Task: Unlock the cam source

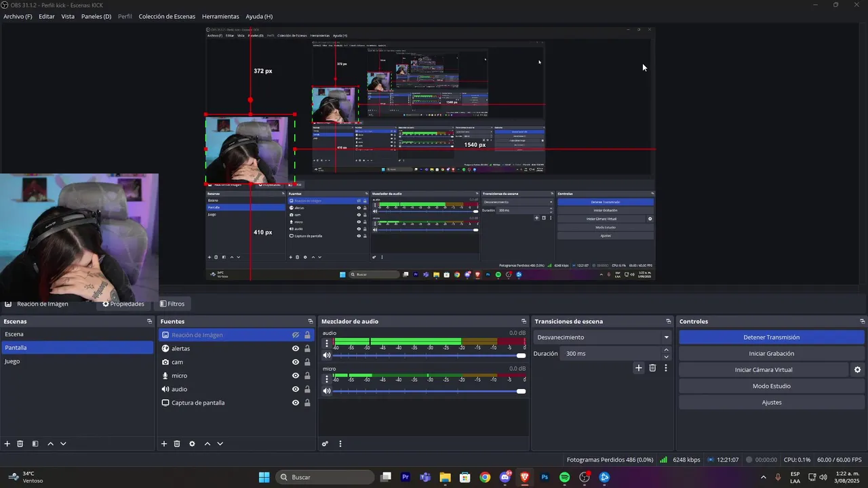Action: tap(307, 362)
